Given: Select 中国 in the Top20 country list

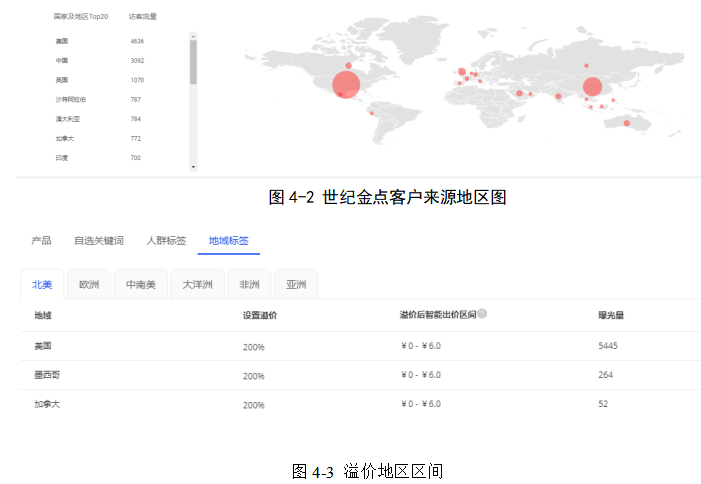Looking at the screenshot, I should coord(62,60).
